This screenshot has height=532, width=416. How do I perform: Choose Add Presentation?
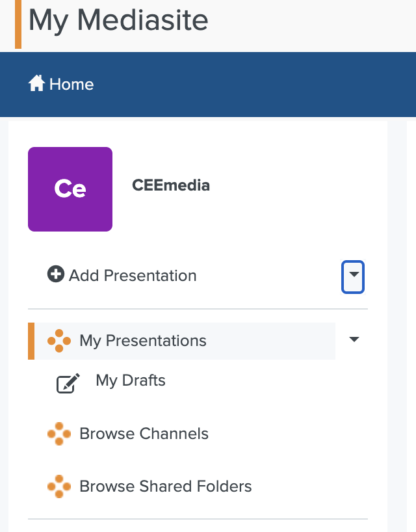point(122,275)
